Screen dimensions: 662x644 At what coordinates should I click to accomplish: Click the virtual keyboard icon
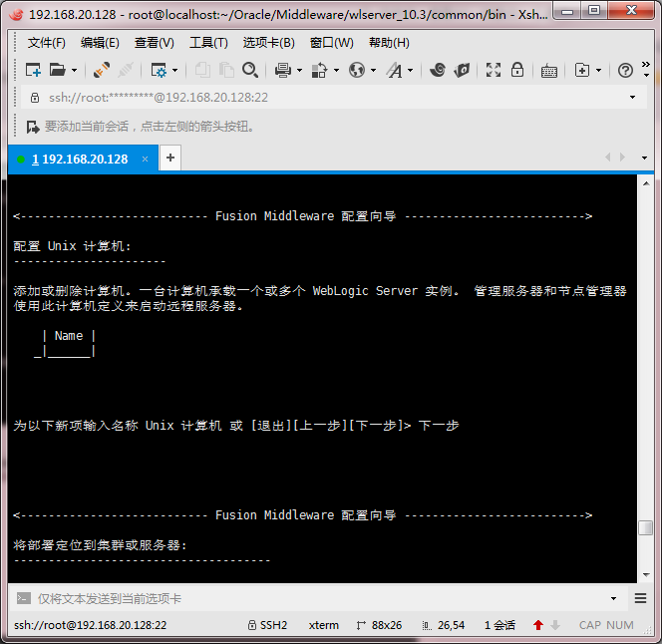tap(549, 71)
